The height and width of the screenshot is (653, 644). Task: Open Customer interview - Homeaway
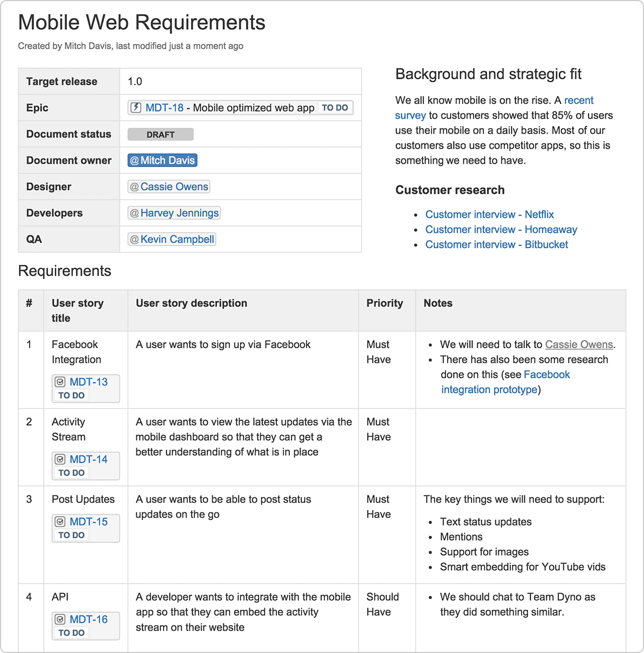point(501,229)
